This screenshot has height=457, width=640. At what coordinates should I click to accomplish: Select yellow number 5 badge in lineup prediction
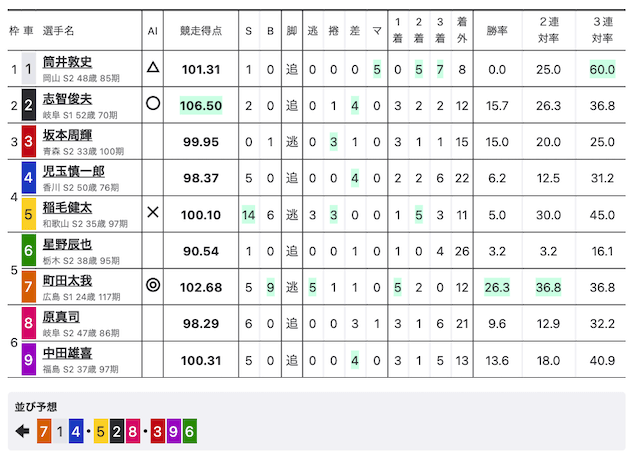(x=101, y=431)
